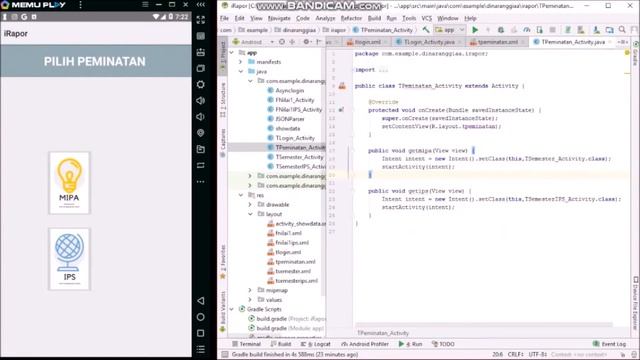Open the app run configuration dropdown

(x=449, y=30)
